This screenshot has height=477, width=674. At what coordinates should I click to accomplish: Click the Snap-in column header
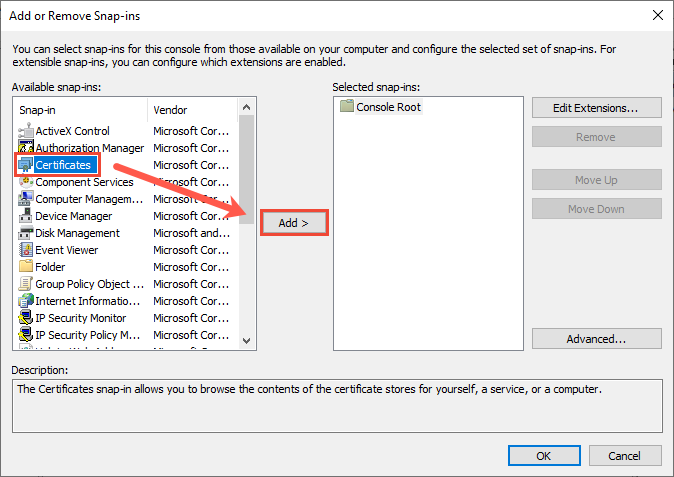80,110
